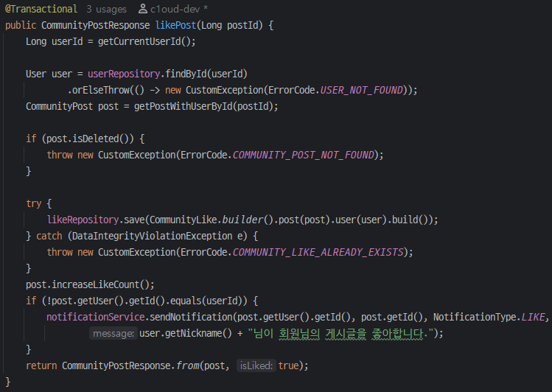Viewport: 552px width, 392px height.
Task: Click USER_NOT_FOUND error constant
Action: pyautogui.click(x=362, y=90)
